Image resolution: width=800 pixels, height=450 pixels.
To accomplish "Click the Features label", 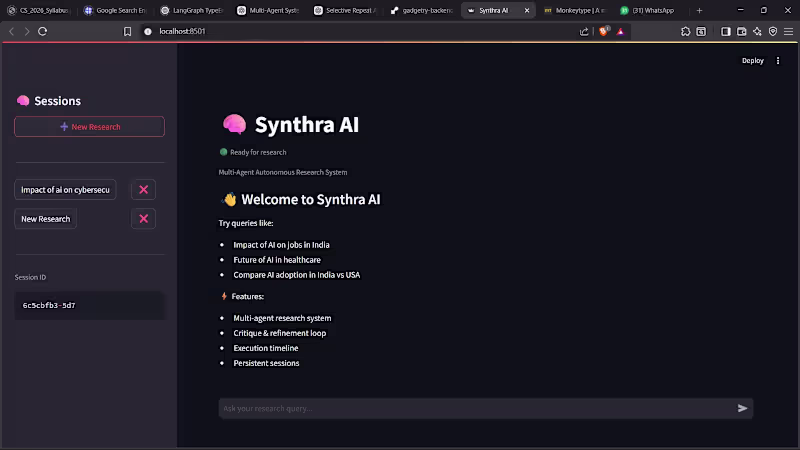I will tap(247, 296).
